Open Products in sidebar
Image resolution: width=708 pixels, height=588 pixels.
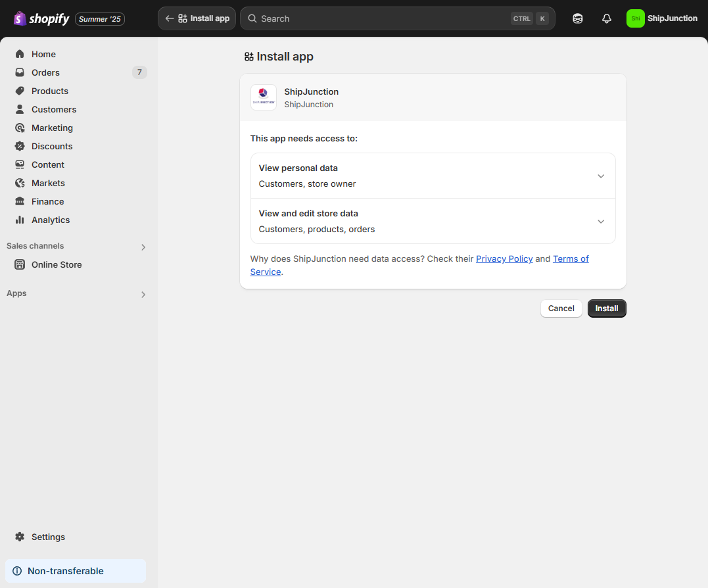pyautogui.click(x=50, y=91)
